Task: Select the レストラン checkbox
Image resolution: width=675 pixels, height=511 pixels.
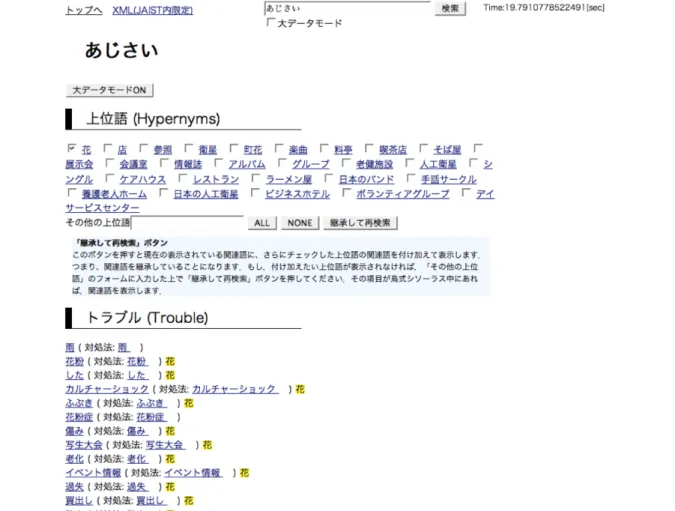Action: (x=183, y=178)
